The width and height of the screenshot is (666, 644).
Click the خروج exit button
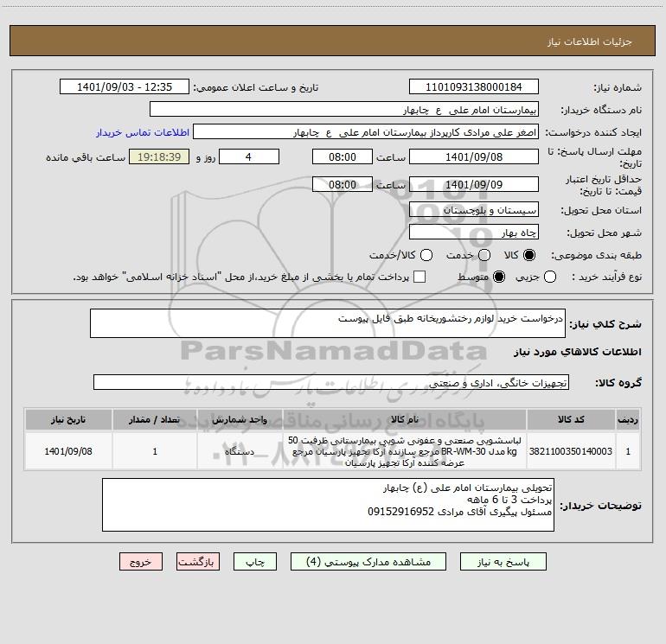click(141, 562)
